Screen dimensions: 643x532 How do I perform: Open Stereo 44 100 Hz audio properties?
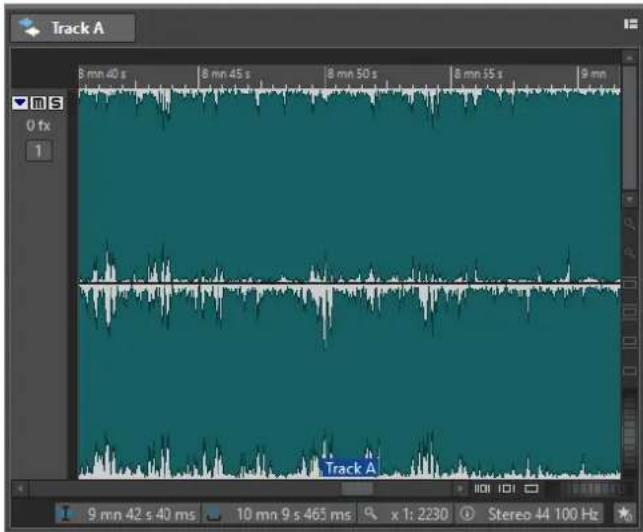click(543, 514)
